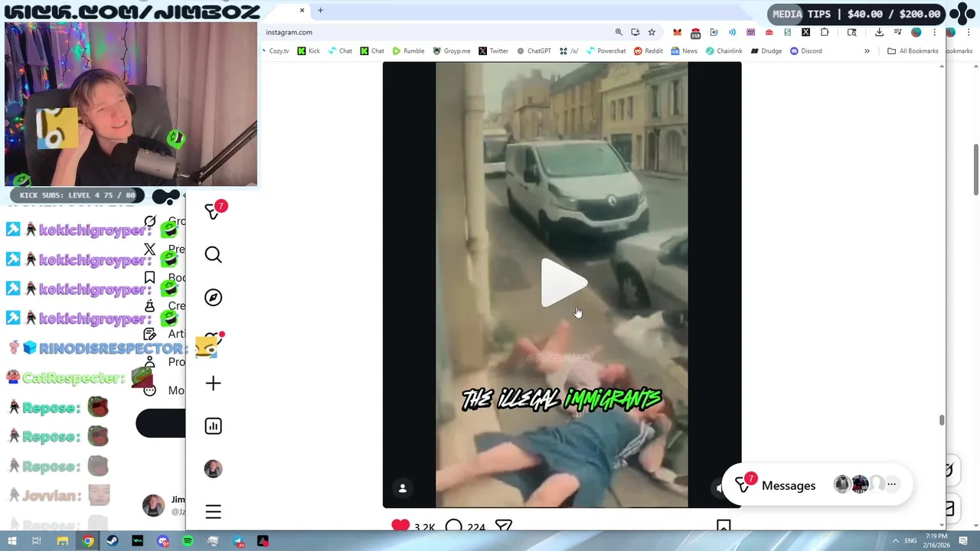Open Instagram notifications heart icon
Screen dimensions: 980x551
pyautogui.click(x=212, y=341)
